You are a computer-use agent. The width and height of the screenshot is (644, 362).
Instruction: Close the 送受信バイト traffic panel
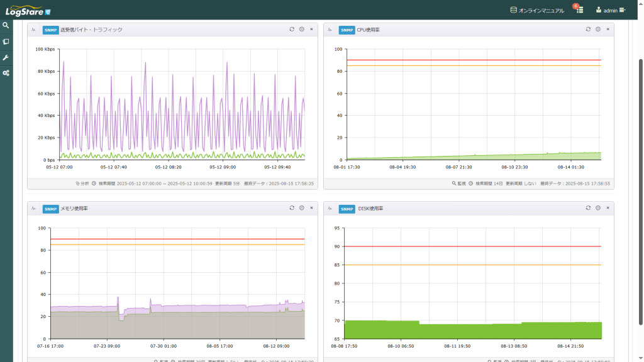[311, 29]
